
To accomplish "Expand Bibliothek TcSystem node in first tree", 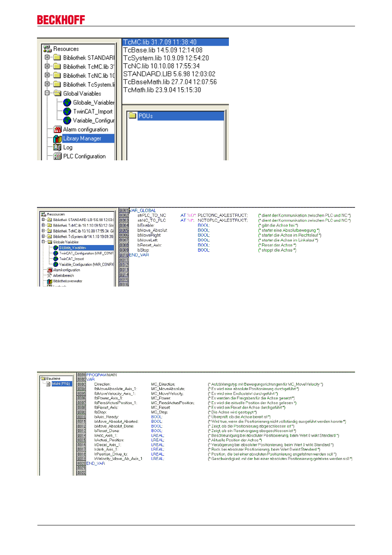I will (x=47, y=84).
